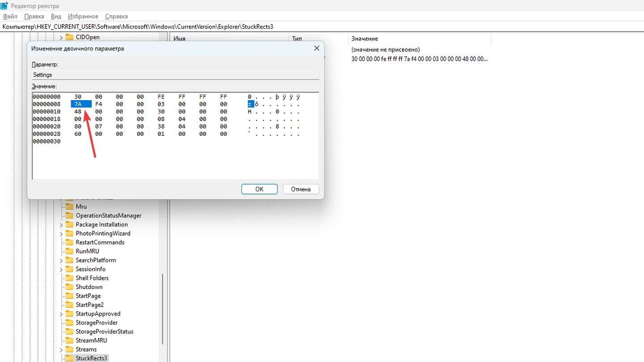
Task: Click the Shutdown folder icon
Action: [x=69, y=287]
